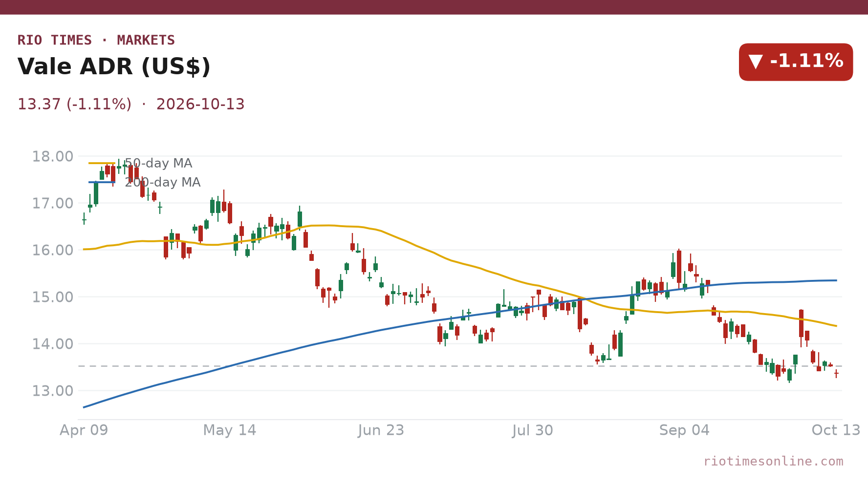Click the RIO TIMES · MARKETS header text
Screen dimensions: 868x488
tap(96, 40)
